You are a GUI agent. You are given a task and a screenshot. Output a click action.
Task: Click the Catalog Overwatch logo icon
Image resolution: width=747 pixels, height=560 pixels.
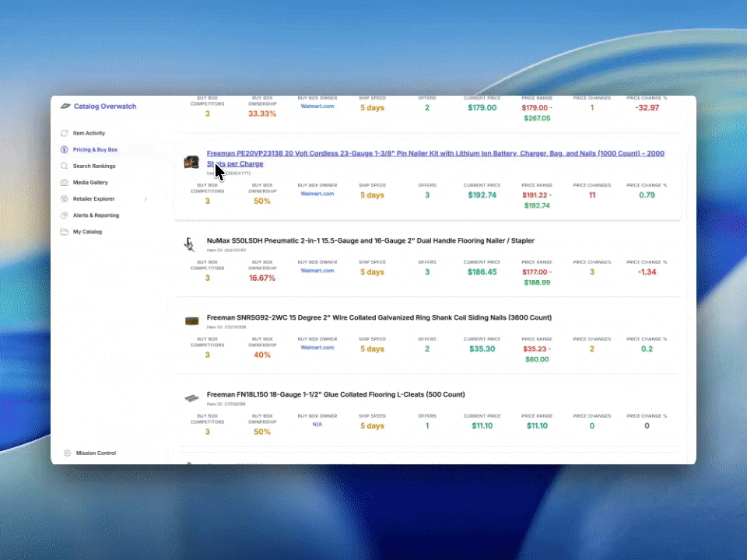[x=65, y=107]
